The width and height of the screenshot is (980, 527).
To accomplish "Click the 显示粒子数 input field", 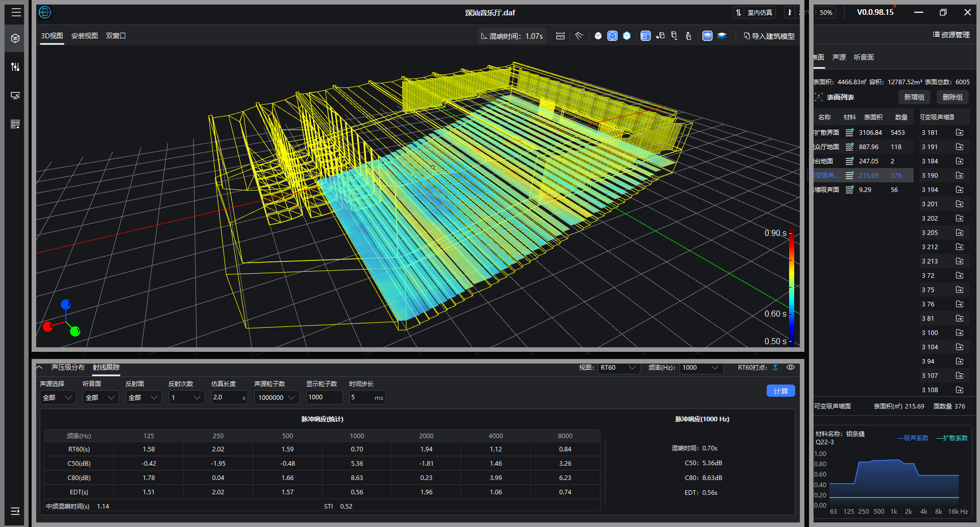I will [x=324, y=397].
